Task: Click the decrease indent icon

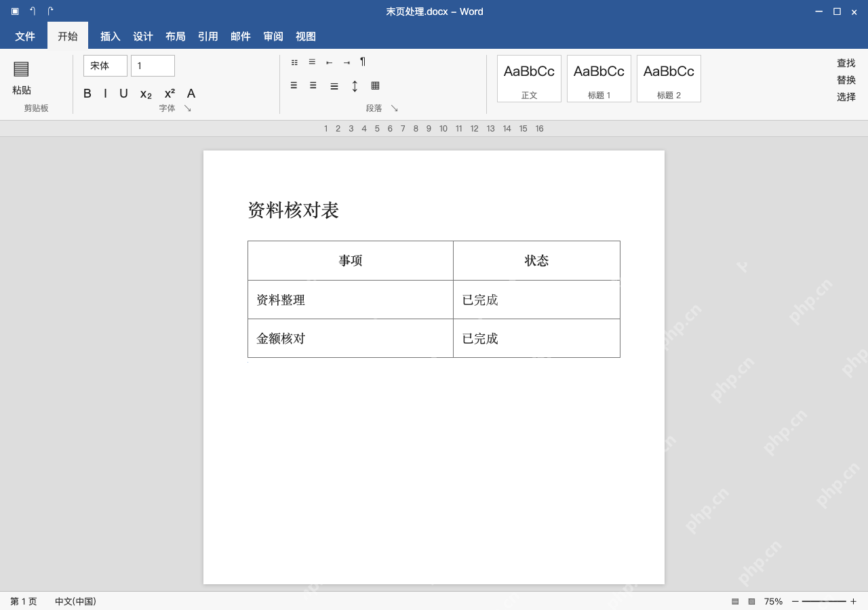Action: point(329,62)
